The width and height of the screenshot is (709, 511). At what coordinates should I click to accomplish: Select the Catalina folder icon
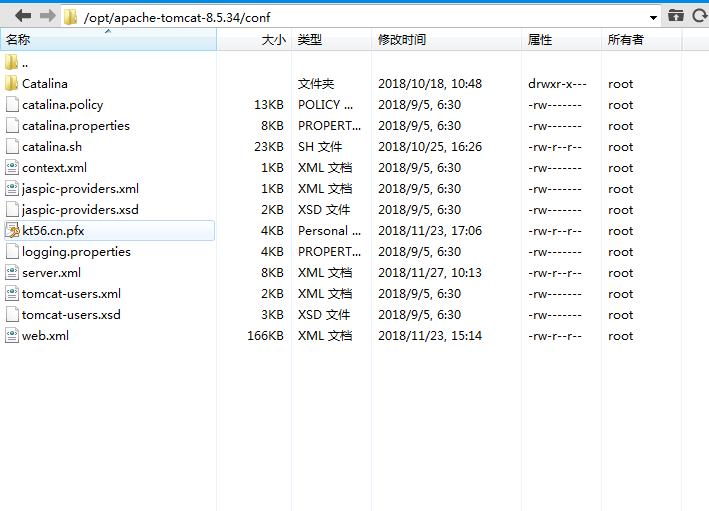(x=12, y=83)
